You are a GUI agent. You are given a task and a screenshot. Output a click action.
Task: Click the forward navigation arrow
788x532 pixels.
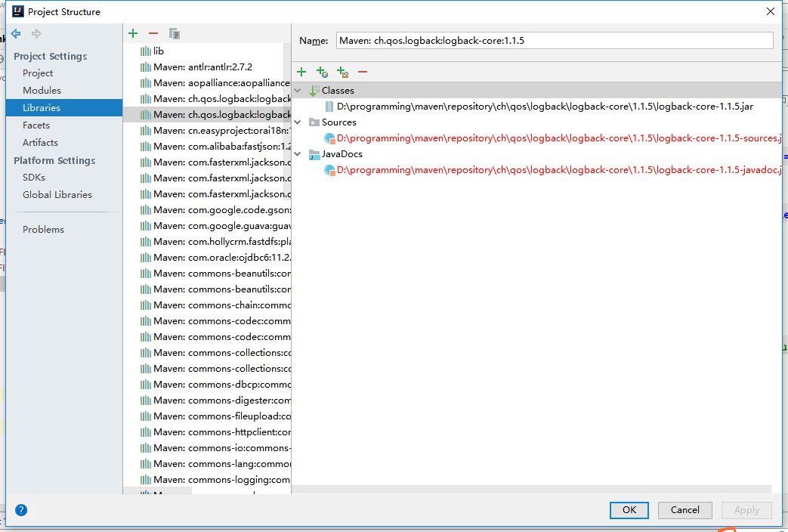[36, 34]
